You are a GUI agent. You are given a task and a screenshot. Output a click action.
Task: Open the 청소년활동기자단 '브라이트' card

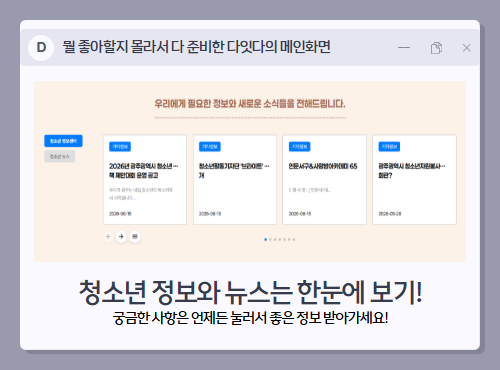click(235, 179)
